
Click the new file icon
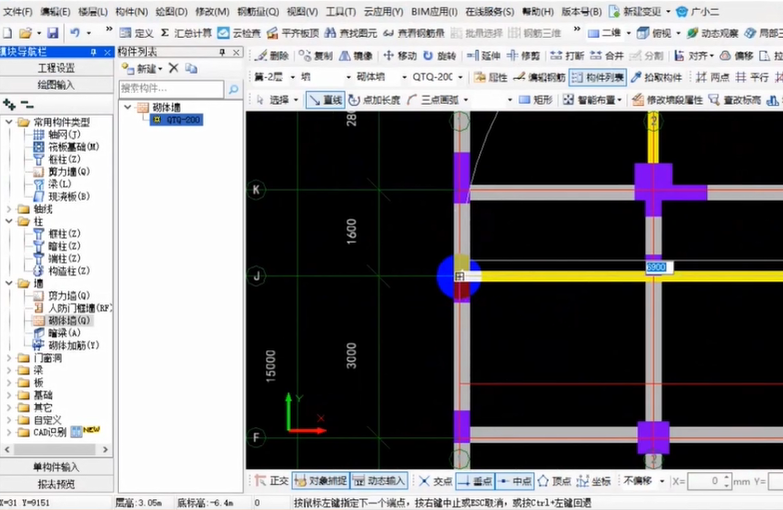7,33
